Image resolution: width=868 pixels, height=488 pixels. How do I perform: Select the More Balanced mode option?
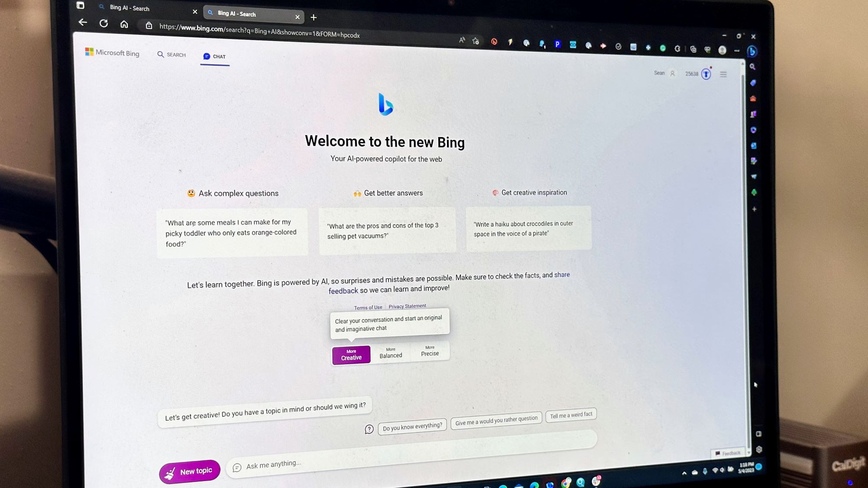pos(391,353)
